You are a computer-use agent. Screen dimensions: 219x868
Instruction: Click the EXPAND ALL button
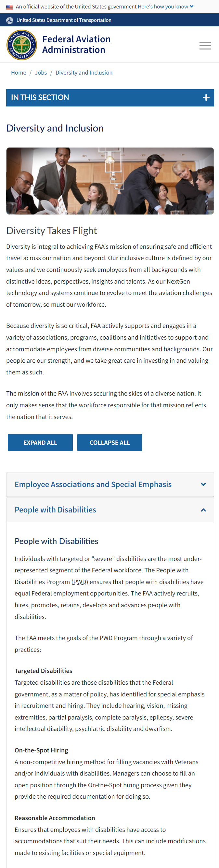pos(40,442)
